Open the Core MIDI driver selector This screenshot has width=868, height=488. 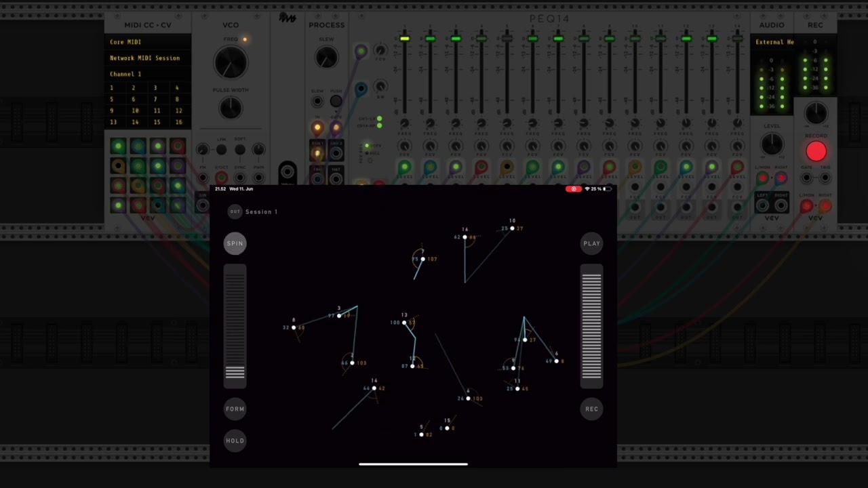pos(147,42)
